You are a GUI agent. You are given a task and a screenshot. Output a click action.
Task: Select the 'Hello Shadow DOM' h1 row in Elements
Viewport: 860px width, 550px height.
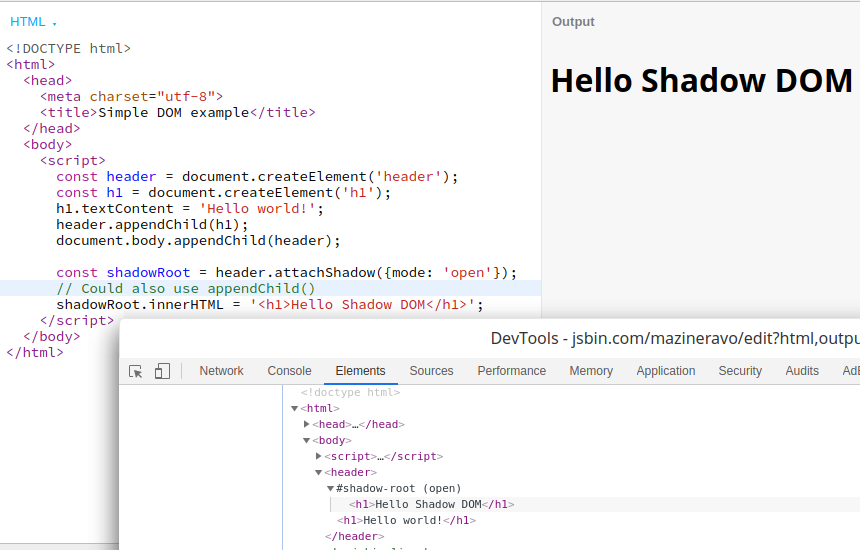point(432,504)
